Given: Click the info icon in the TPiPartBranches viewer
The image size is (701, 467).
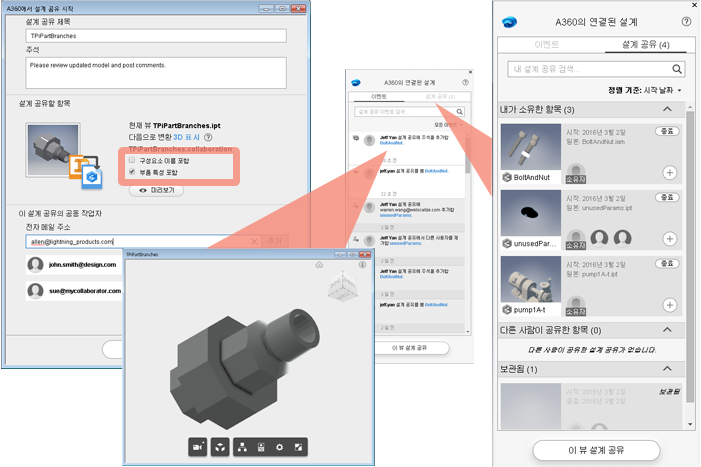Looking at the screenshot, I should 362,265.
